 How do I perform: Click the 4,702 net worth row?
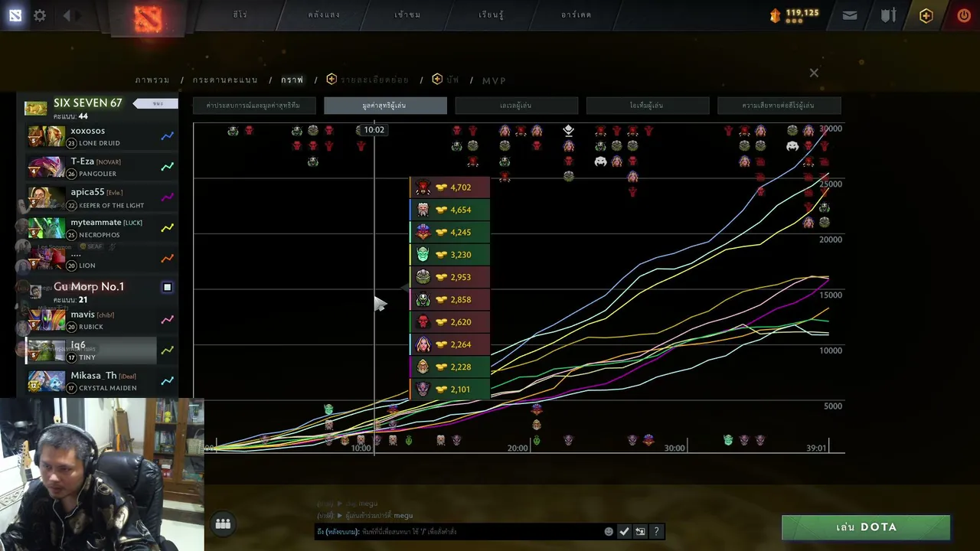click(x=449, y=187)
